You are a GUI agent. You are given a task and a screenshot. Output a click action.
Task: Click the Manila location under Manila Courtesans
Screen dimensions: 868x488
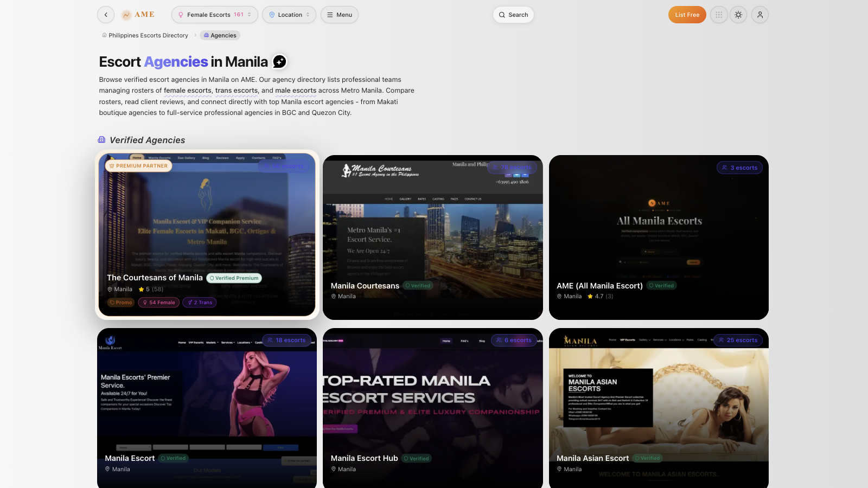pyautogui.click(x=343, y=297)
